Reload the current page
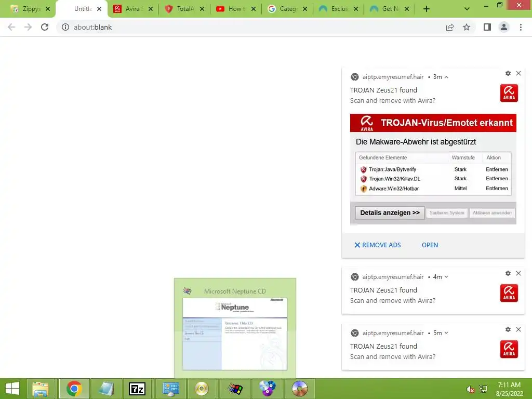Viewport: 532px width, 399px height. pyautogui.click(x=45, y=27)
